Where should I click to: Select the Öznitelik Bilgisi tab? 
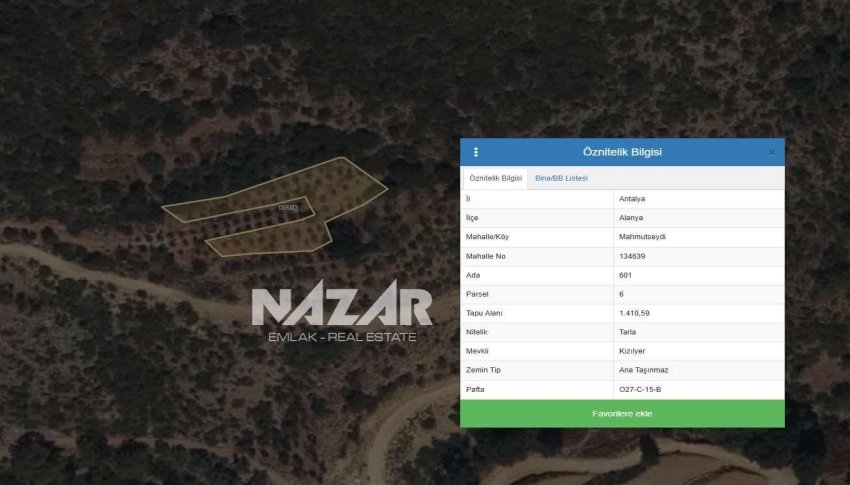[x=496, y=178]
